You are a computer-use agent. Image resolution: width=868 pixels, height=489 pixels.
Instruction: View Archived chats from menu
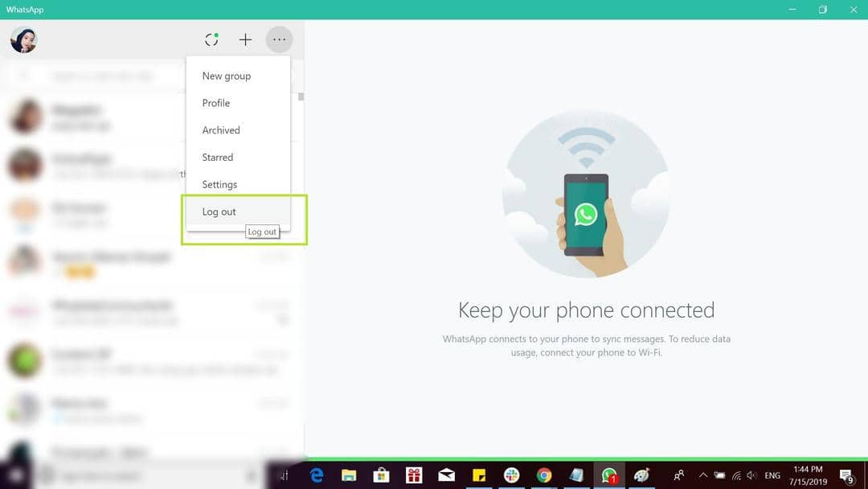click(221, 130)
